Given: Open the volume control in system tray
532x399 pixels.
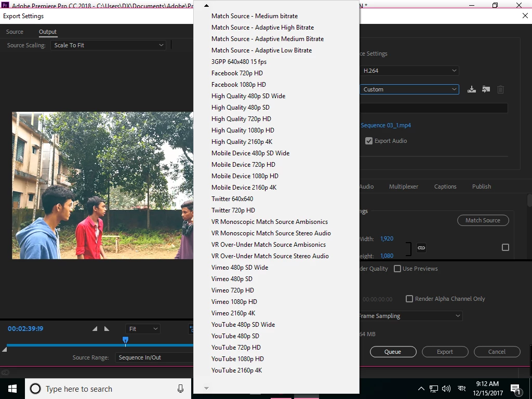Looking at the screenshot, I should point(446,389).
